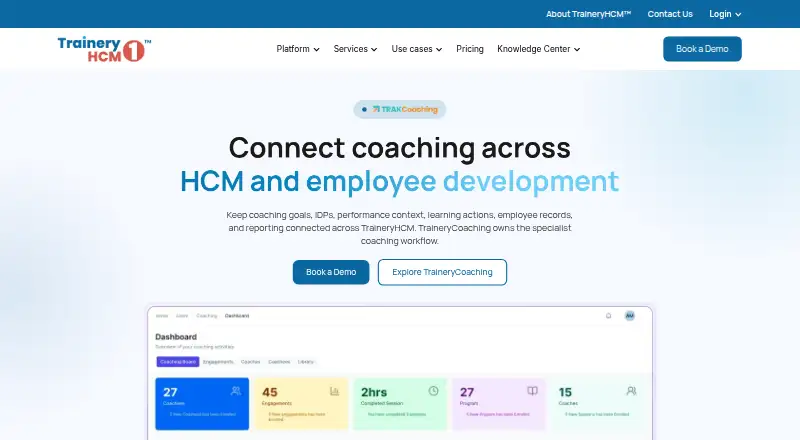
Task: Open the 2hrs Completed Session card
Action: [x=400, y=404]
